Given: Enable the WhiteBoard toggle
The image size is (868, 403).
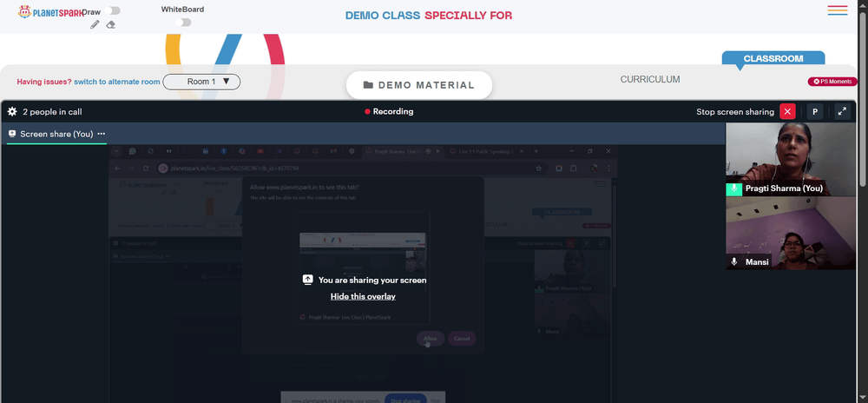Looking at the screenshot, I should [182, 22].
